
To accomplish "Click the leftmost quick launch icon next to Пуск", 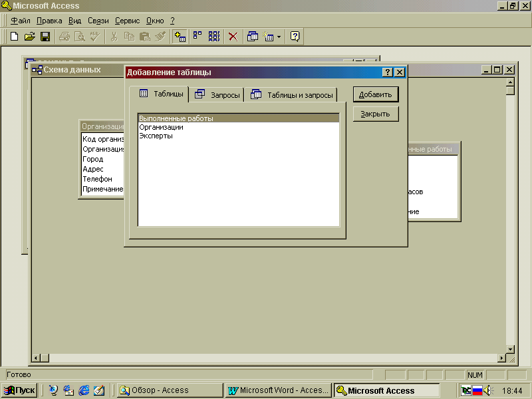I will (x=53, y=390).
